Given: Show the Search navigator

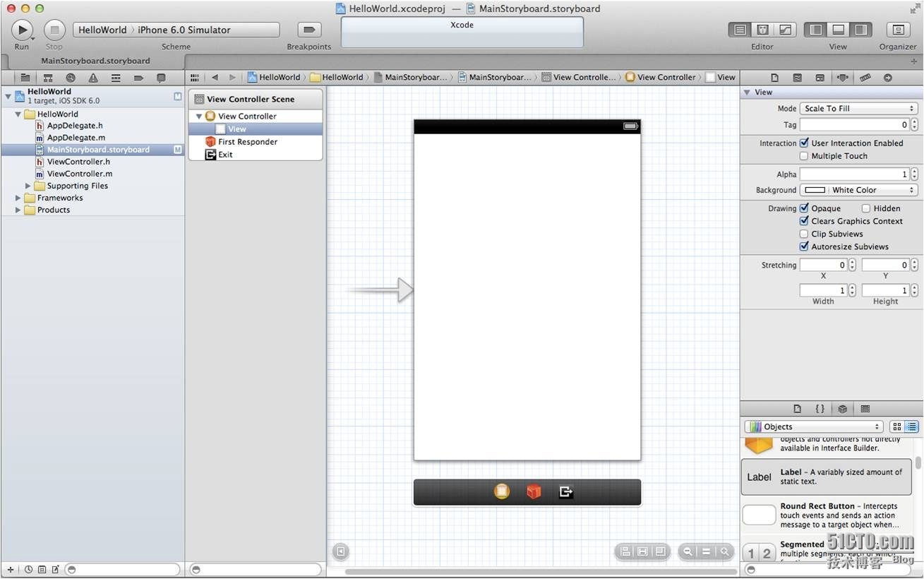Looking at the screenshot, I should pos(71,78).
